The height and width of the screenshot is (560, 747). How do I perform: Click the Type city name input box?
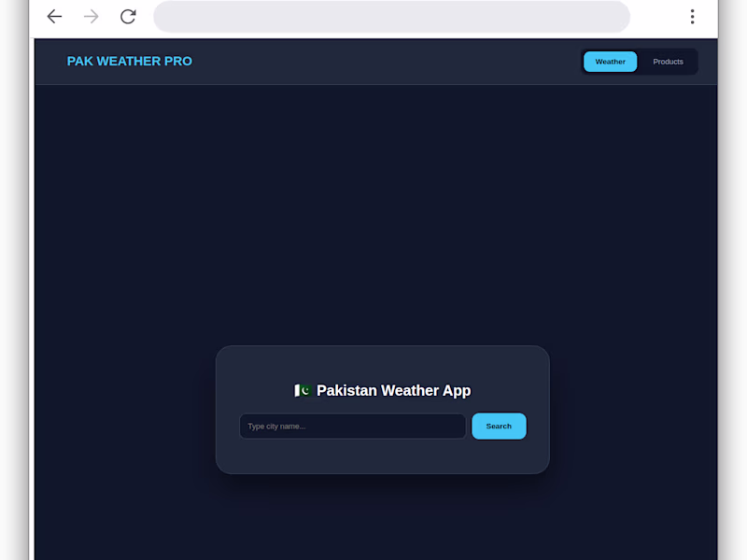click(x=352, y=426)
